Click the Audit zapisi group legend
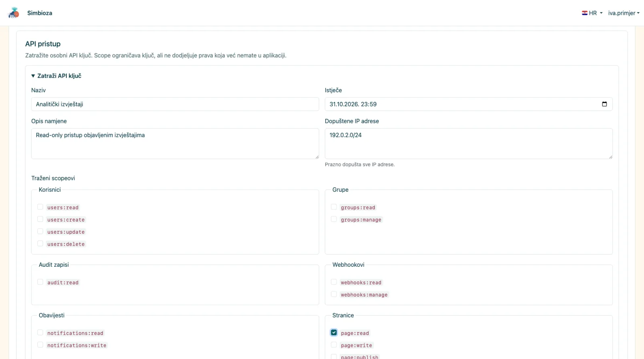Image resolution: width=644 pixels, height=359 pixels. coord(54,265)
